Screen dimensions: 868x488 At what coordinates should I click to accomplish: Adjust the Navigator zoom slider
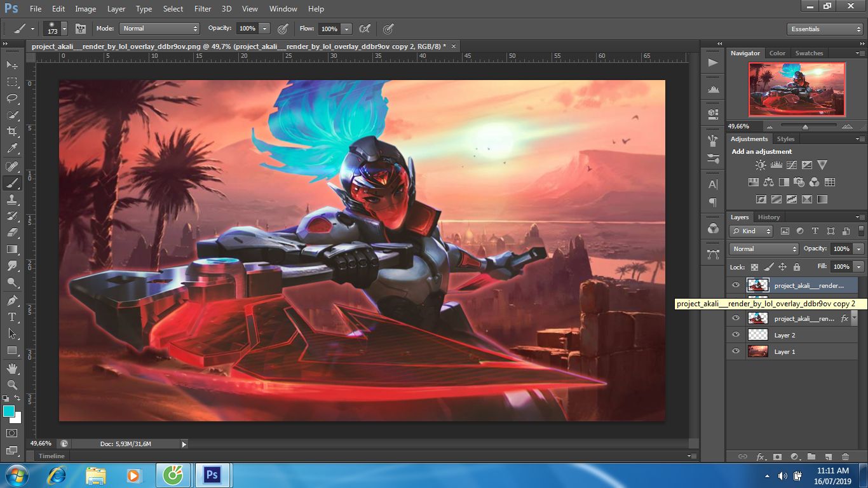[x=805, y=126]
